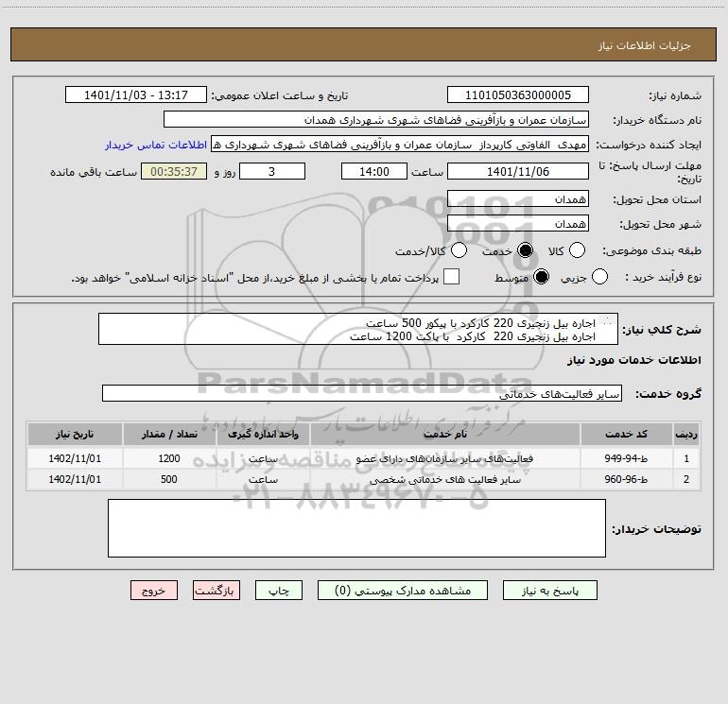Click the request creator name field
728x704 pixels.
pyautogui.click(x=400, y=145)
